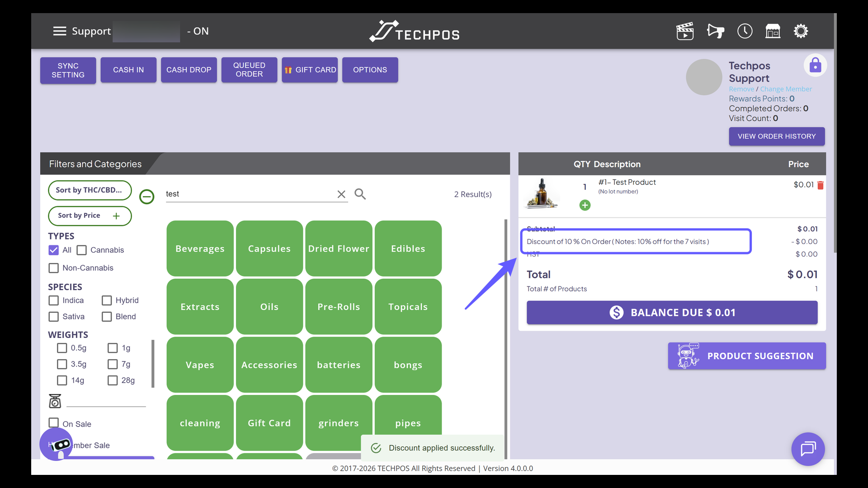Viewport: 868px width, 488px height.
Task: Expand Sort by Price option
Action: point(90,216)
